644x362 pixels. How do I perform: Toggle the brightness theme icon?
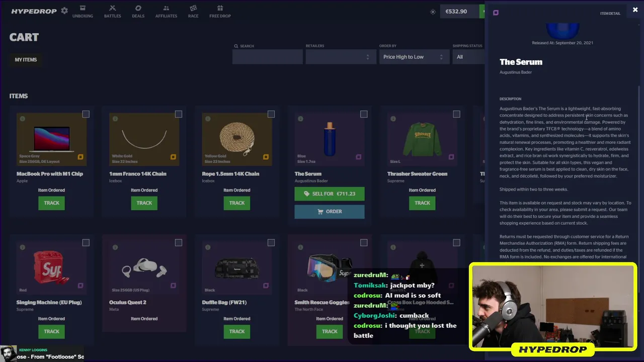[433, 12]
